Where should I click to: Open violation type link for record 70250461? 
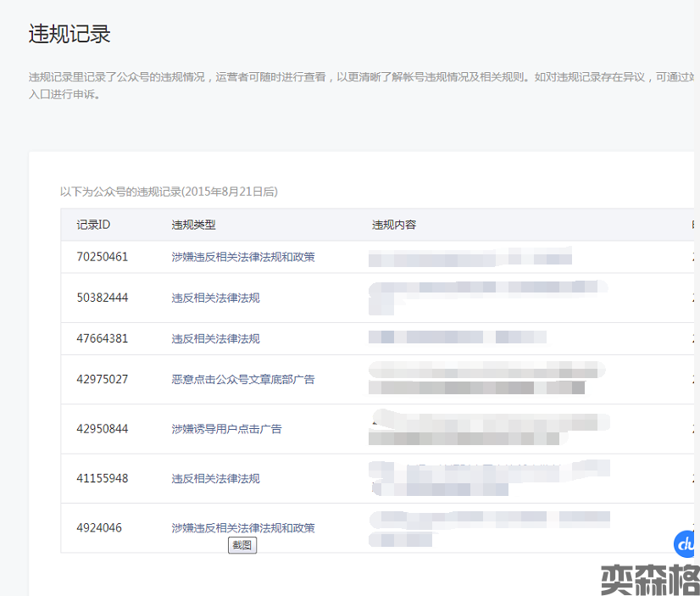pos(243,257)
